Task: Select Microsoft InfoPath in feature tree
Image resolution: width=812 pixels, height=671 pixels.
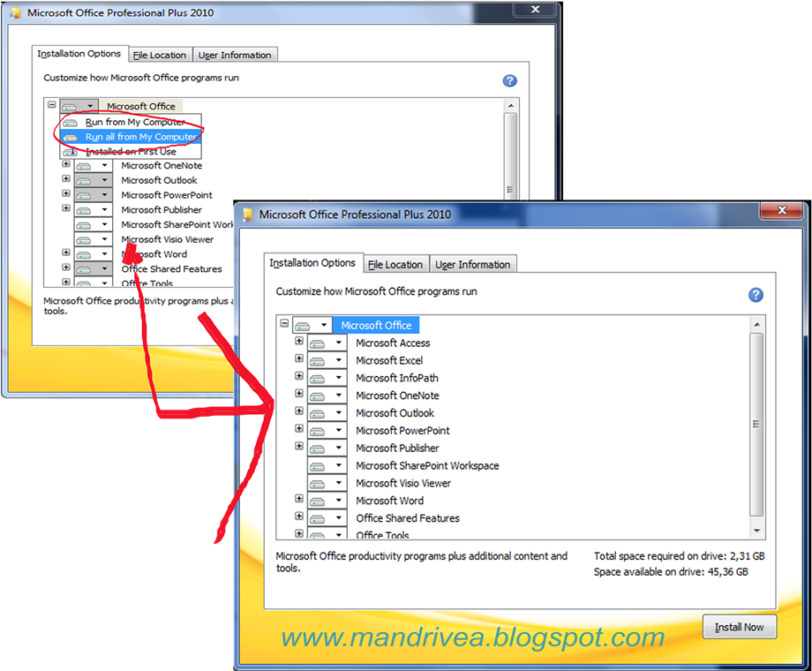Action: [x=396, y=378]
